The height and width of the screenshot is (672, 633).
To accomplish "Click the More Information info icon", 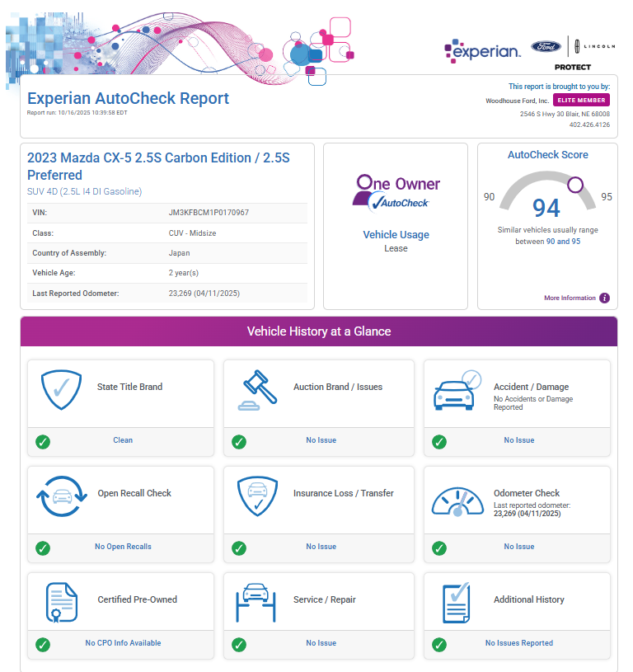I will pos(604,298).
